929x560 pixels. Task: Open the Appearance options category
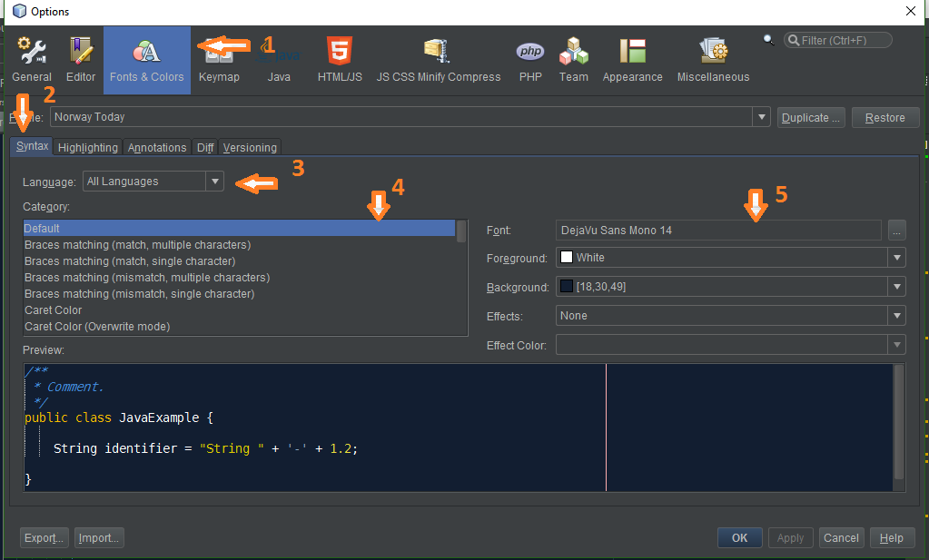[x=632, y=60]
